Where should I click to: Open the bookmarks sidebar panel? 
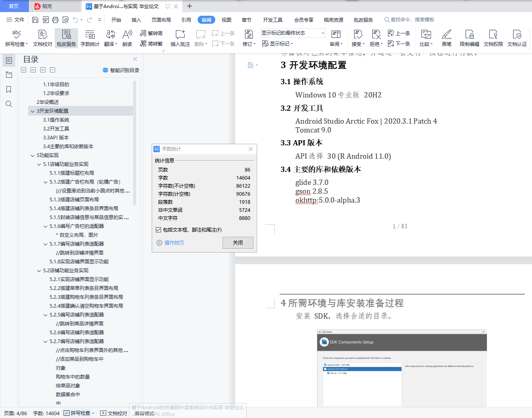tap(9, 89)
